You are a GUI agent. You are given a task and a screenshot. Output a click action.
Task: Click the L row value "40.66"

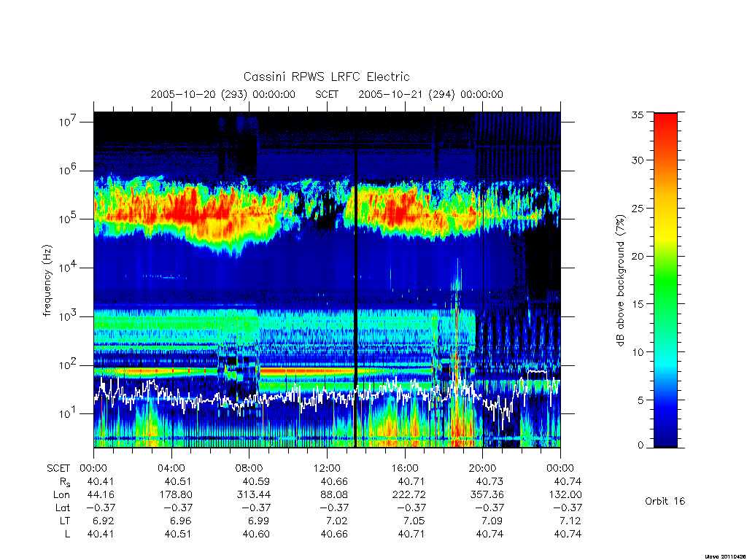[334, 534]
